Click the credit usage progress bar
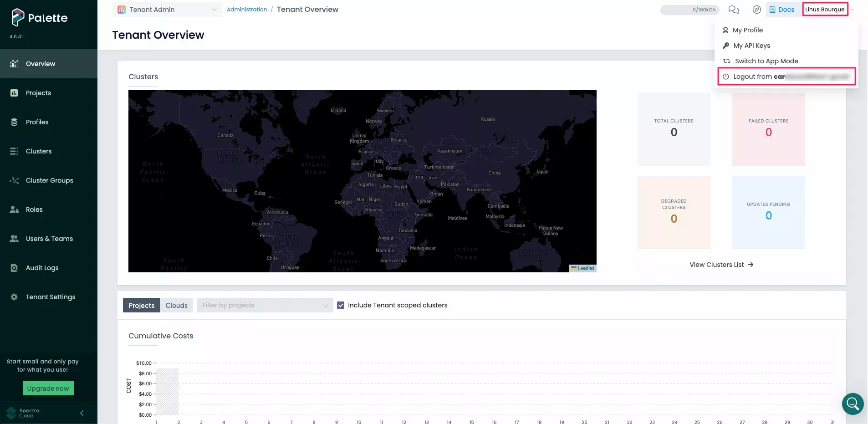Viewport: 868px width, 424px height. point(689,10)
